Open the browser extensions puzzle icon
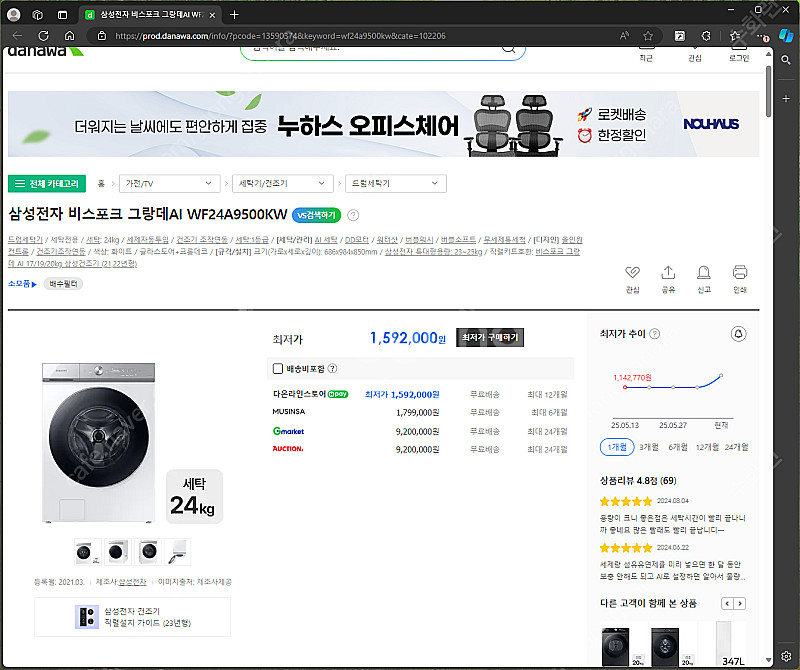This screenshot has height=670, width=800. (706, 36)
